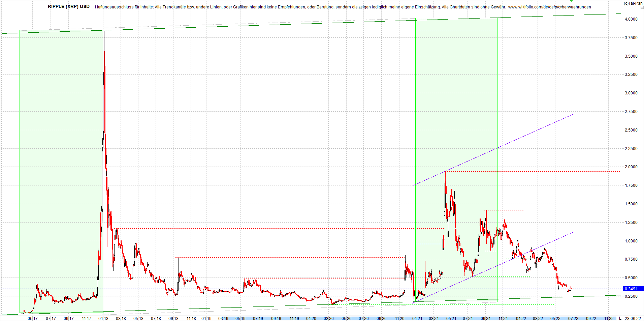Click the 3.0000 price axis label

point(631,93)
